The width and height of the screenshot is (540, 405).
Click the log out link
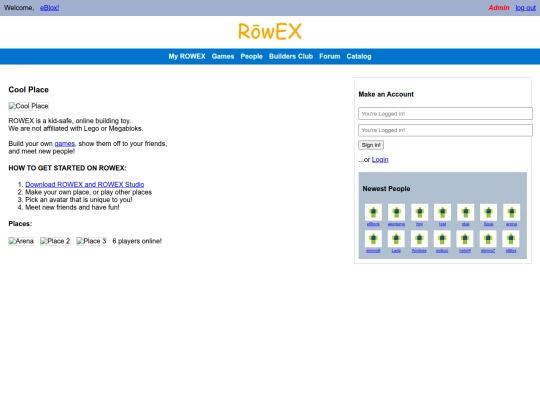click(526, 8)
